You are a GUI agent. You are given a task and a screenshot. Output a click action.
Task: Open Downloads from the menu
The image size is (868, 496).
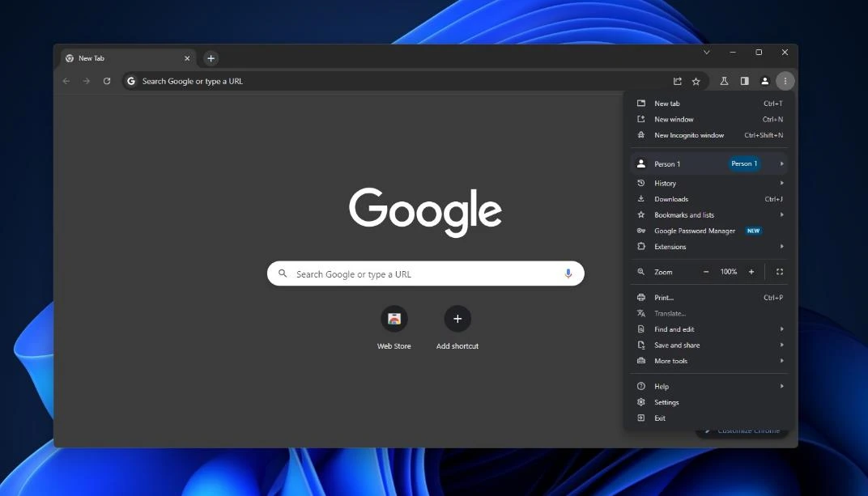tap(709, 199)
